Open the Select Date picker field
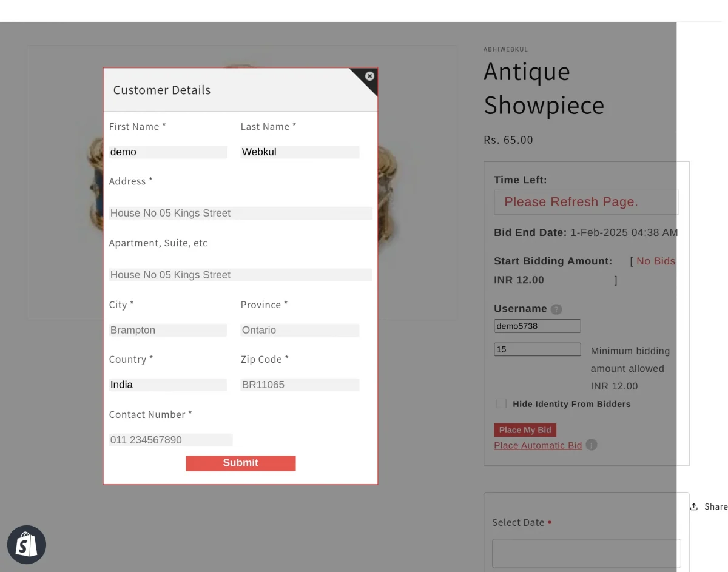 point(585,553)
